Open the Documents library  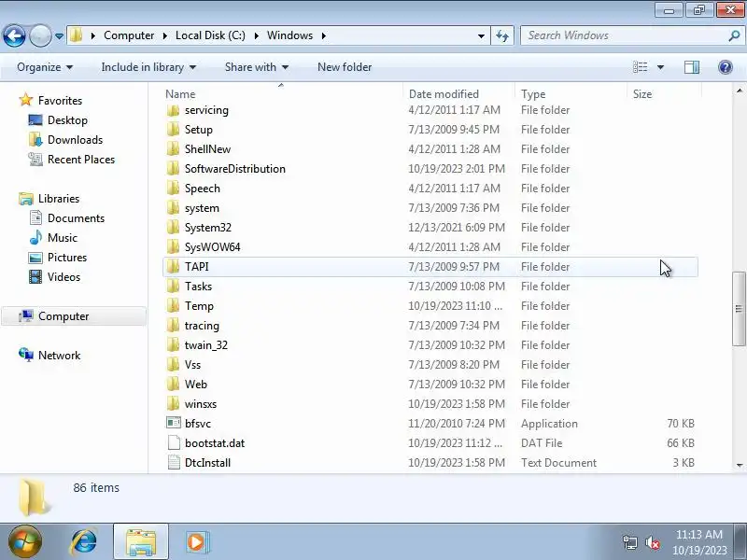pos(76,218)
